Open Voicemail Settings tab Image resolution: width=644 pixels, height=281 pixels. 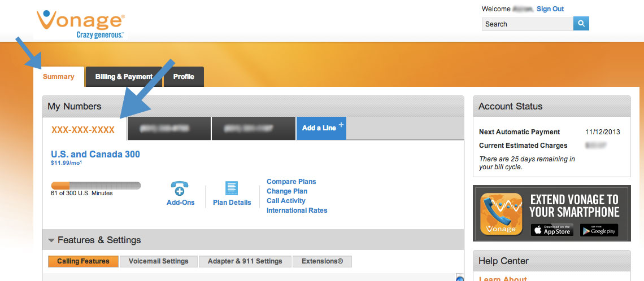(159, 261)
